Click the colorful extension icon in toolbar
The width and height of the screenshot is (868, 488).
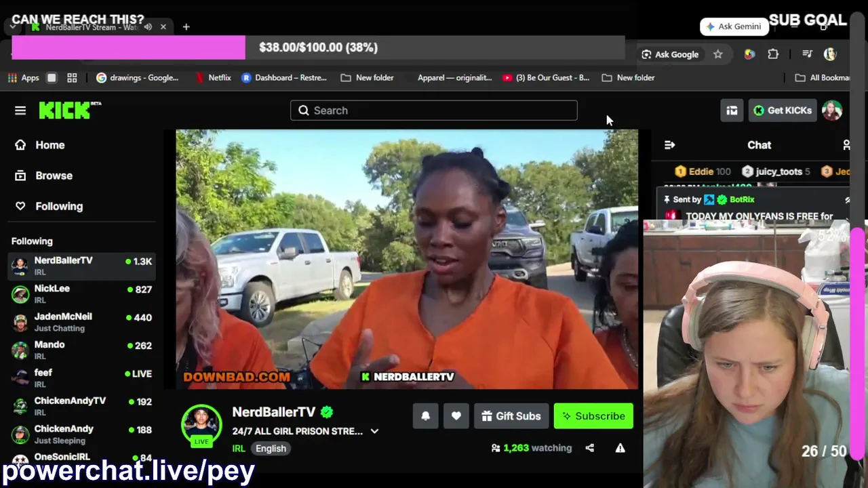pyautogui.click(x=749, y=54)
